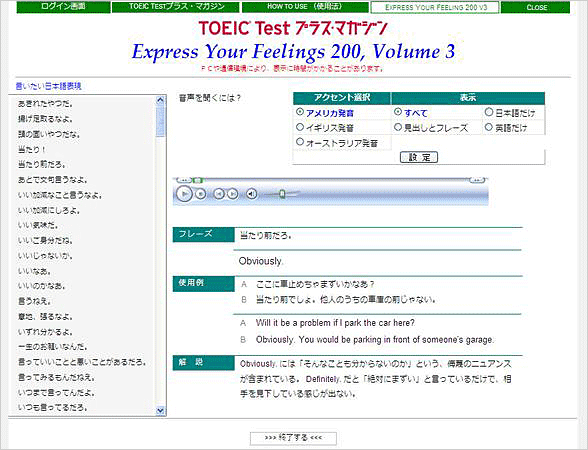The width and height of the screenshot is (588, 450).
Task: Select phrase 一生のお願いなんだ。
Action: click(x=52, y=346)
